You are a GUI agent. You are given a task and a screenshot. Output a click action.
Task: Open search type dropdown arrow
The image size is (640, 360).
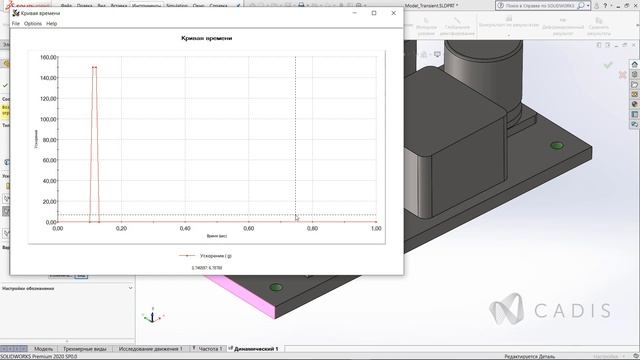[x=588, y=6]
